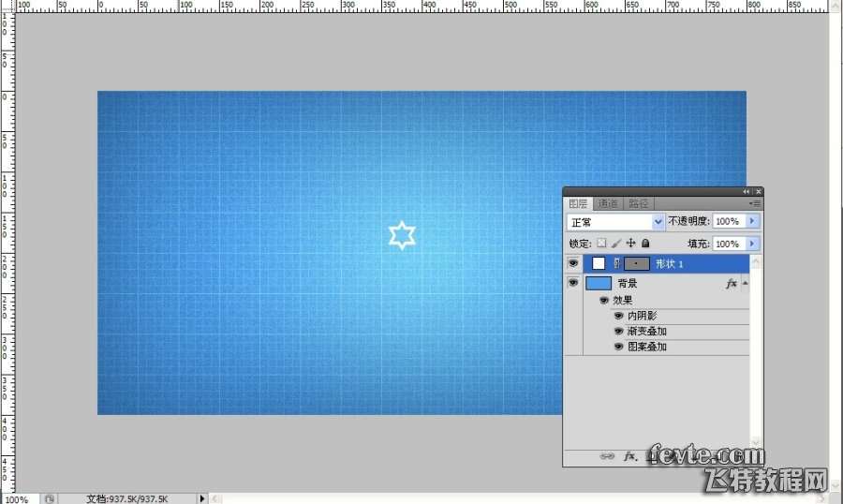Viewport: 843px width, 504px height.
Task: Click the link icon on 形状 1 layer
Action: 616,263
